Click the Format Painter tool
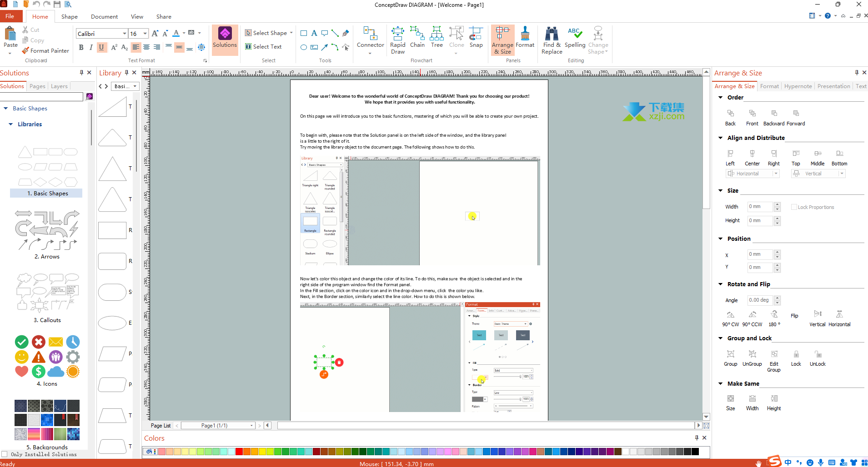This screenshot has height=467, width=868. pyautogui.click(x=45, y=50)
